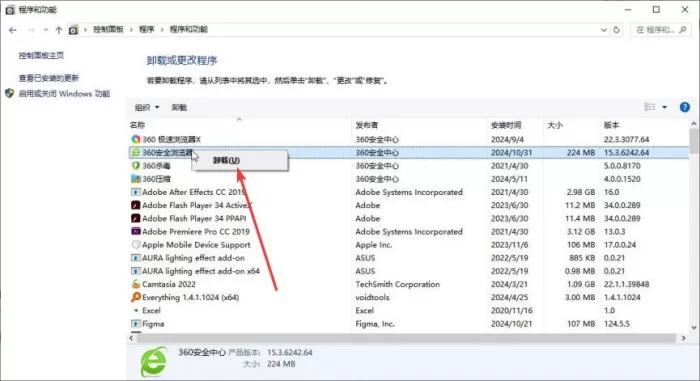Open the address bar history dropdown
Viewport: 700px width, 381px height.
coord(604,30)
